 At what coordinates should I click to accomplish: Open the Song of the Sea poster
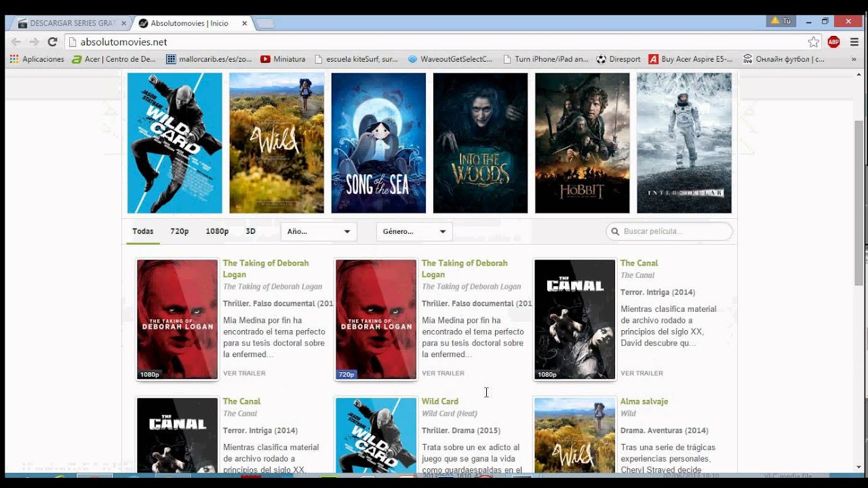pos(378,143)
